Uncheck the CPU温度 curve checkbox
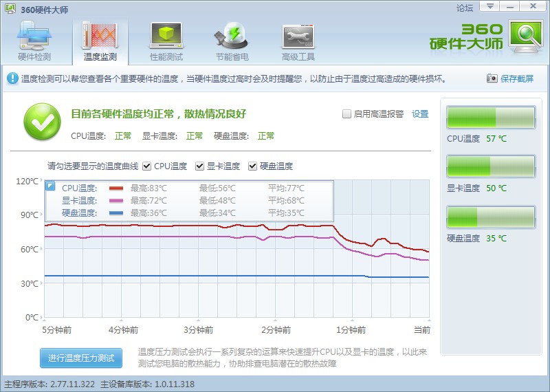Viewport: 550px width, 392px height. coord(146,166)
